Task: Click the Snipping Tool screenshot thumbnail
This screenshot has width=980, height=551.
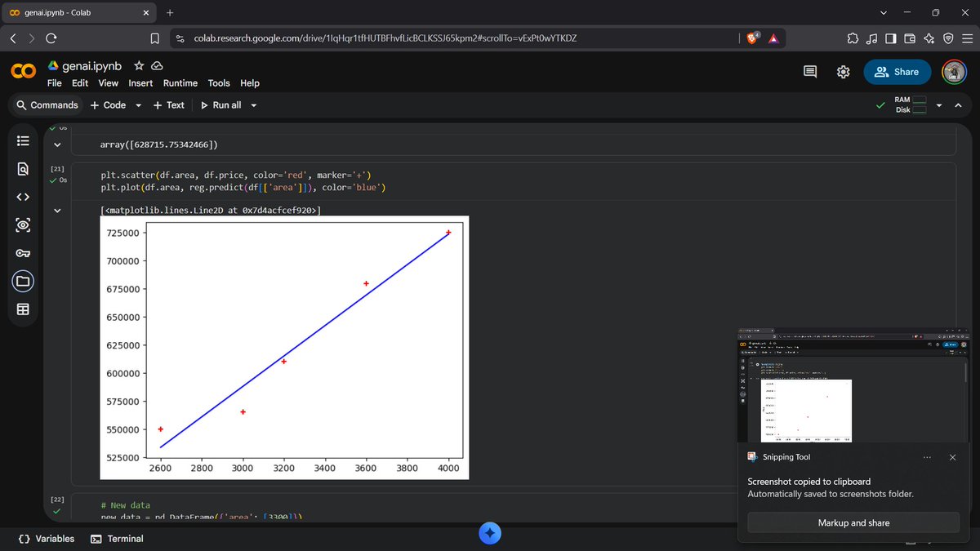Action: [853, 384]
